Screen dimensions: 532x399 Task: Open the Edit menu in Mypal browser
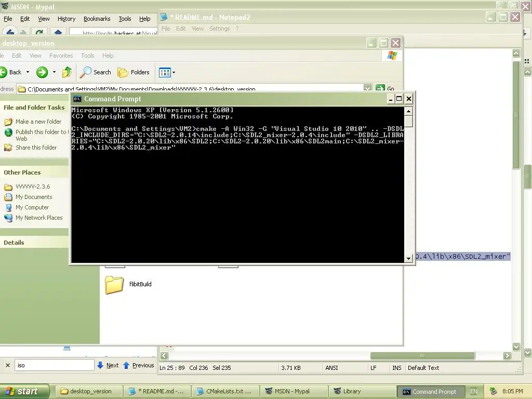point(25,19)
